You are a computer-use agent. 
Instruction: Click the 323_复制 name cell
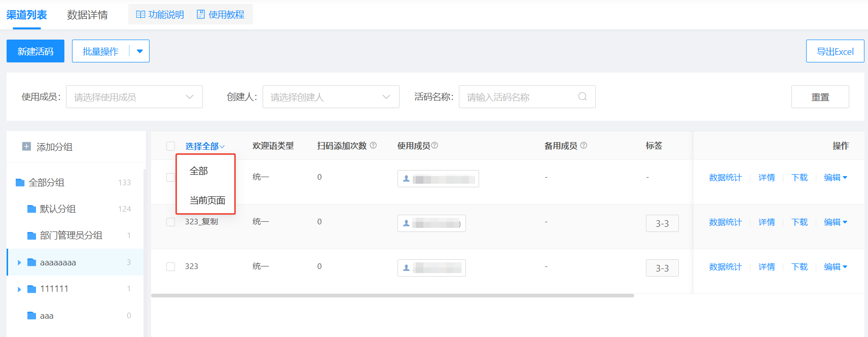coord(201,222)
